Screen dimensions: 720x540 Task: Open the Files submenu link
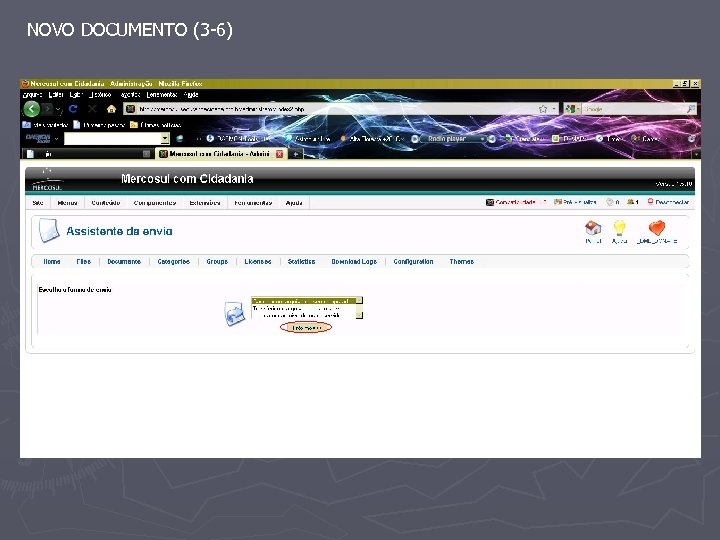coord(84,262)
